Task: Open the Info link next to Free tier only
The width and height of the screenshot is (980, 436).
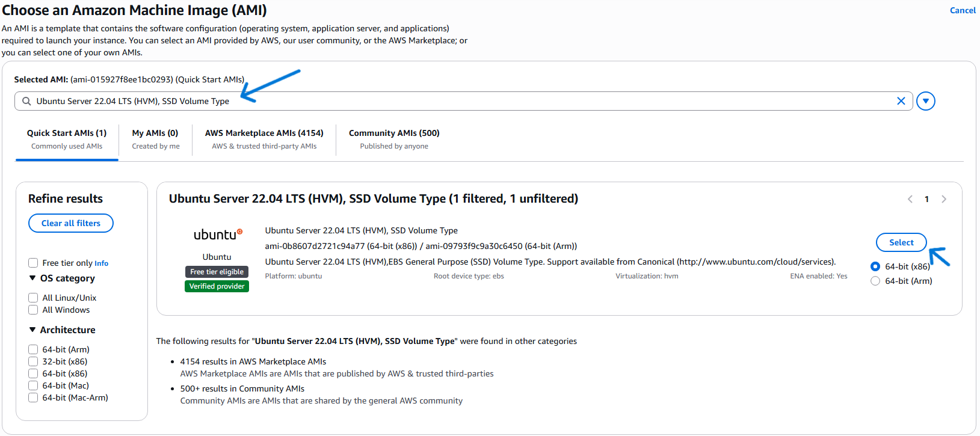Action: tap(102, 263)
